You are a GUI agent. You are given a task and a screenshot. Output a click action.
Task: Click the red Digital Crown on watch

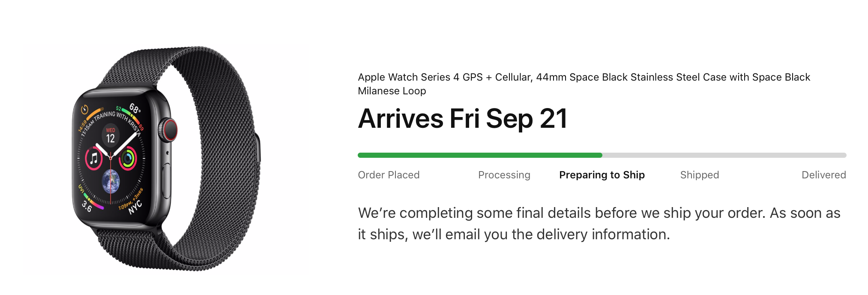[168, 130]
